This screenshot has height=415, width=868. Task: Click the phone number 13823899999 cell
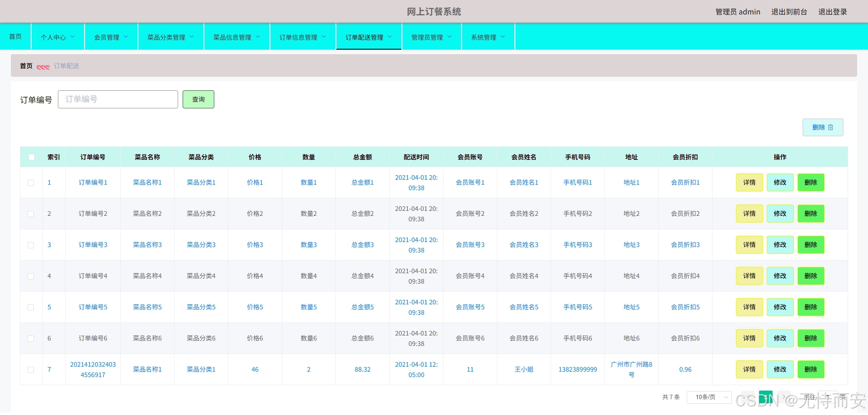(578, 369)
